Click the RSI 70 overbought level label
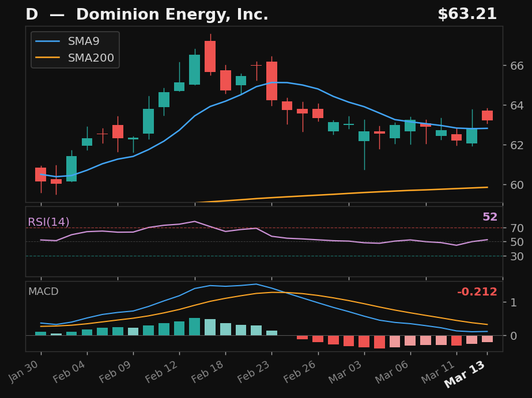This screenshot has height=398, width=532. [517, 228]
